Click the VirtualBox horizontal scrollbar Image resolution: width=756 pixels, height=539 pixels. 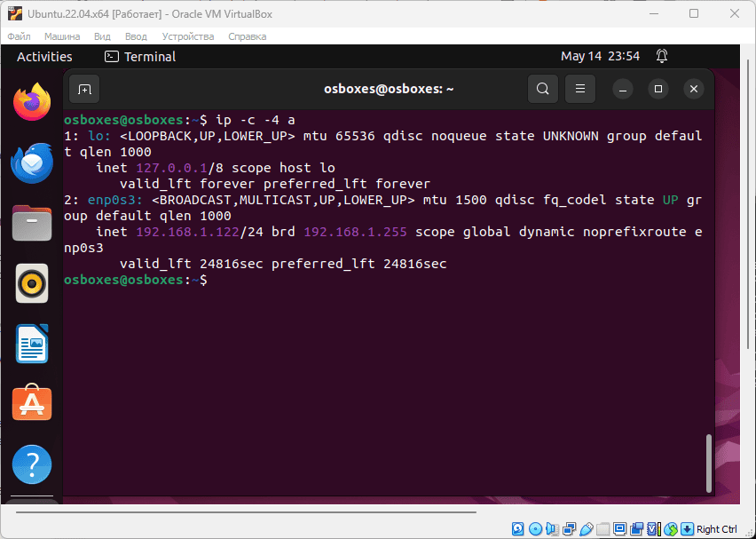click(x=246, y=512)
